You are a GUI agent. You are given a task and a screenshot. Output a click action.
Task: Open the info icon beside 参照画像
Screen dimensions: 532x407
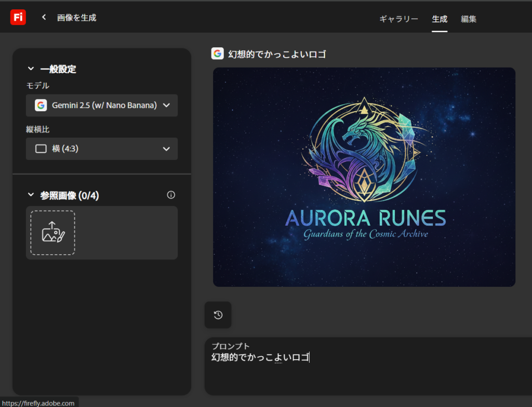pos(171,195)
